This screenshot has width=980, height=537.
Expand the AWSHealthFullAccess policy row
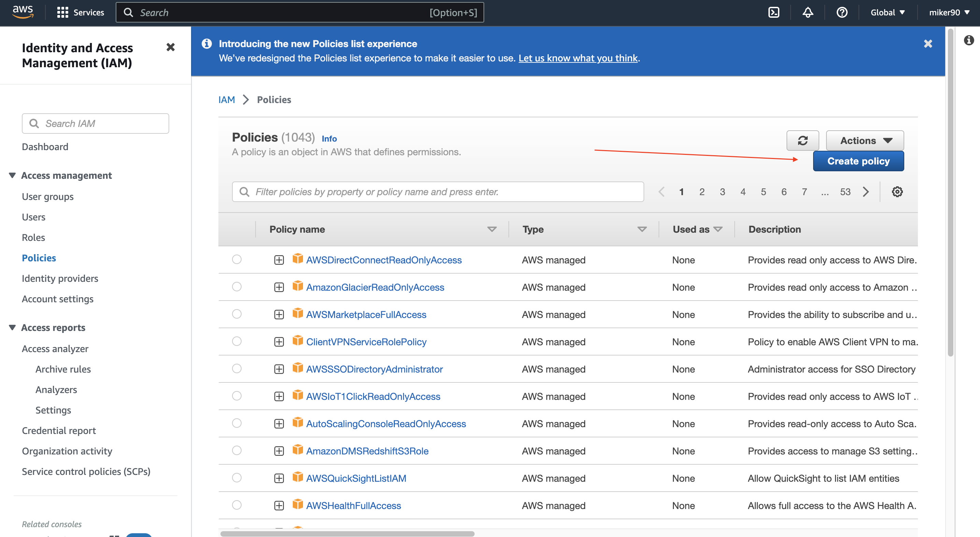click(279, 506)
